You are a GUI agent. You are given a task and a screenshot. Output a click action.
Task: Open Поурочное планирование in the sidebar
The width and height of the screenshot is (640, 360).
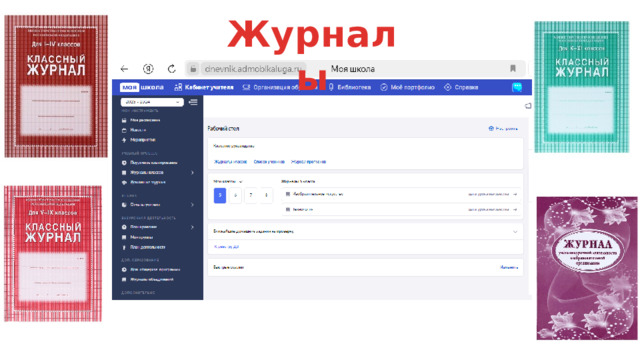pos(149,163)
